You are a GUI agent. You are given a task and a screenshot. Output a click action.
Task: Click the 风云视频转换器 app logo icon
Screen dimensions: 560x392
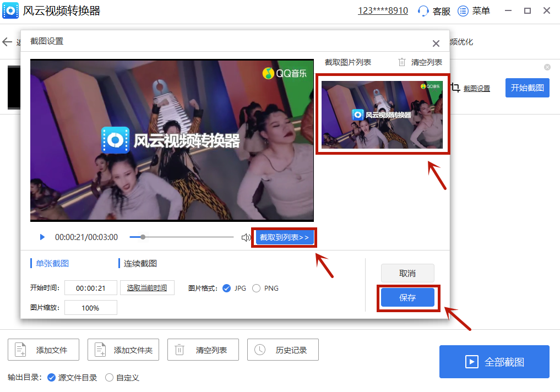(x=10, y=10)
